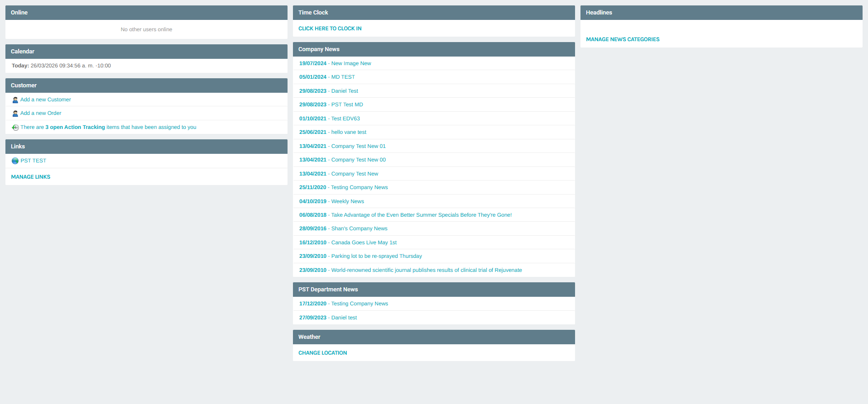This screenshot has width=868, height=404.
Task: Open the 13/04/2021 Company Test New item
Action: pyautogui.click(x=339, y=174)
